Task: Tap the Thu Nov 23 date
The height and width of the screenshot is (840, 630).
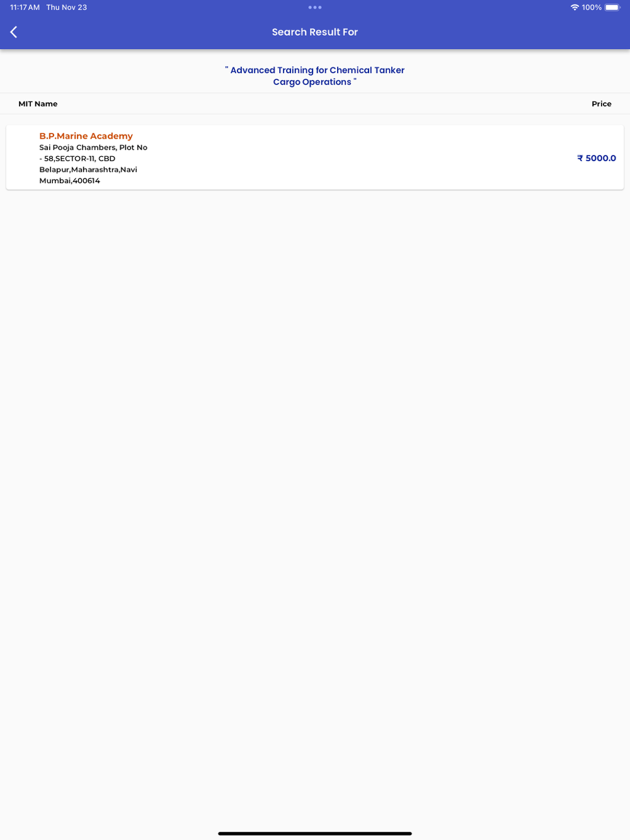Action: [67, 8]
